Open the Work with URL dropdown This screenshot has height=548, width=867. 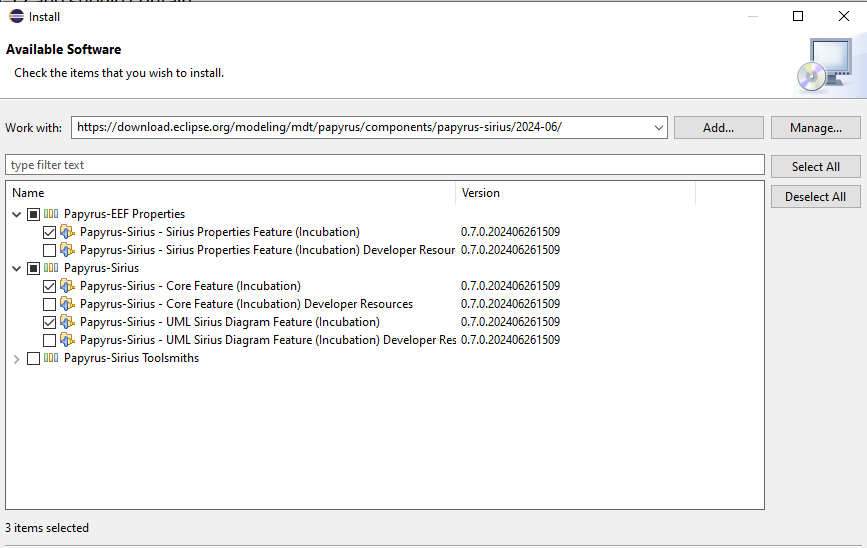click(658, 128)
